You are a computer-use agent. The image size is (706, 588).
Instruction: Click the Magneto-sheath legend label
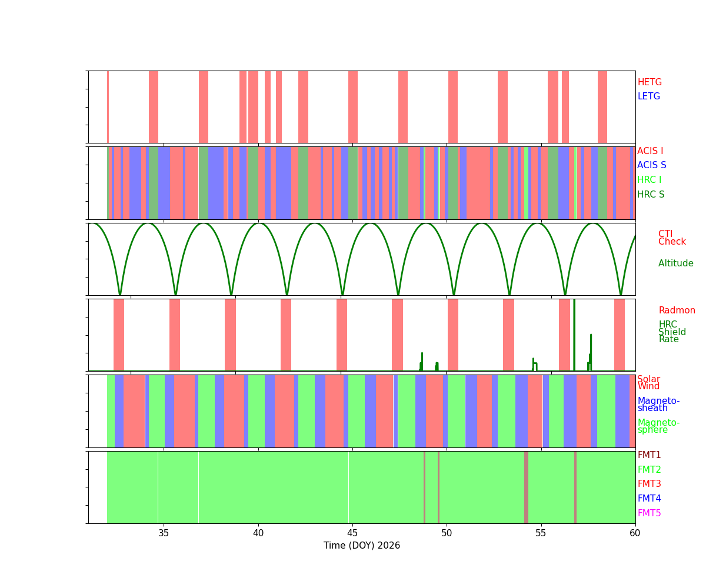point(658,405)
